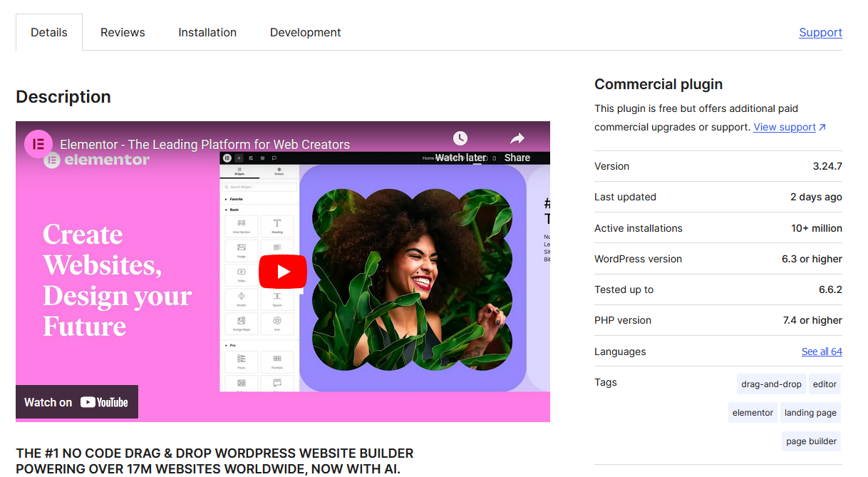Open the video via Watch on YouTube
Screen dimensions: 868x477
click(76, 401)
